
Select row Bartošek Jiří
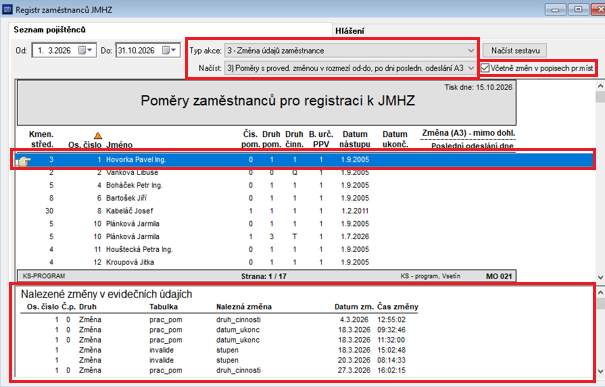click(266, 198)
